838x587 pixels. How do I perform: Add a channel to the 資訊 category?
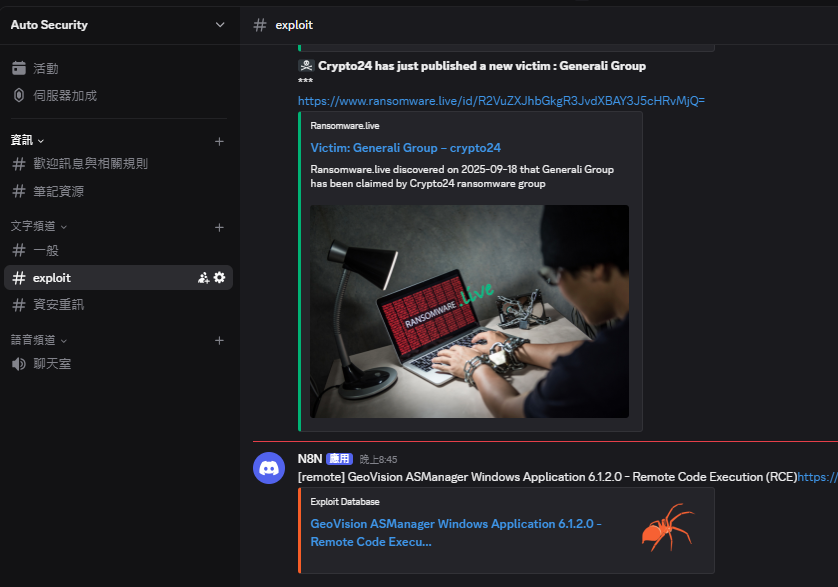tap(219, 141)
